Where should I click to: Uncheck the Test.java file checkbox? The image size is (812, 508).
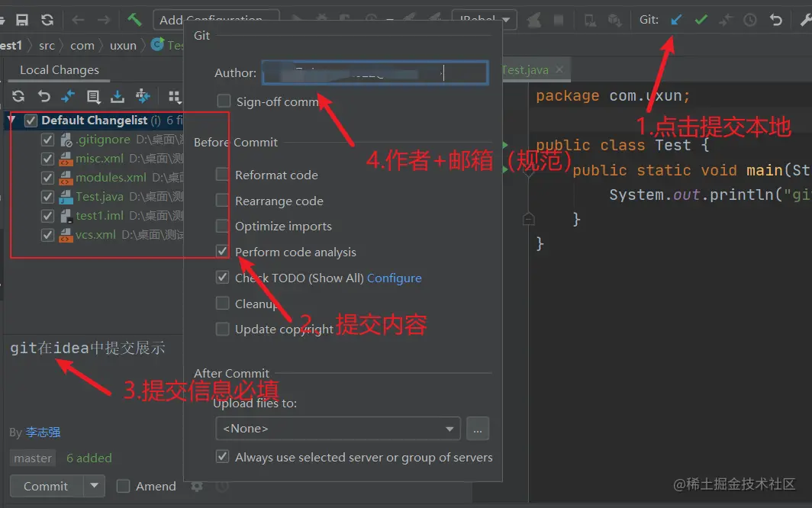(47, 197)
